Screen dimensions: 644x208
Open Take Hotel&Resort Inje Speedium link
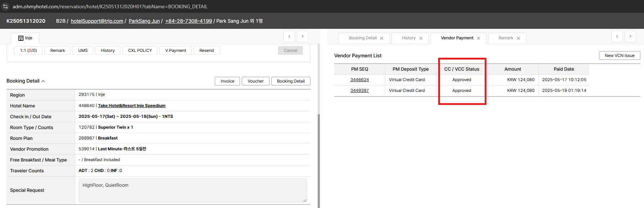pos(132,106)
